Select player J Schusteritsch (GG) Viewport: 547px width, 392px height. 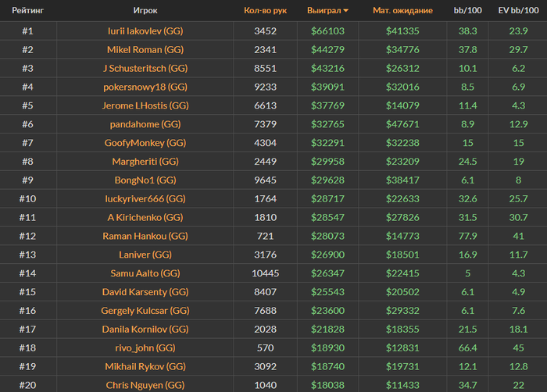click(145, 68)
